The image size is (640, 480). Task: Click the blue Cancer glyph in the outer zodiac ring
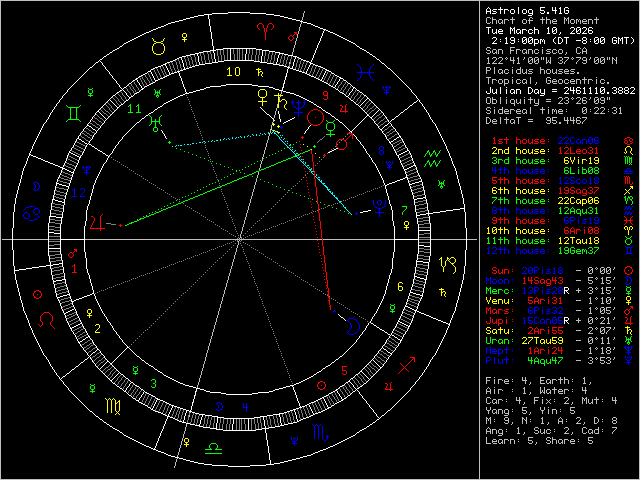[31, 213]
